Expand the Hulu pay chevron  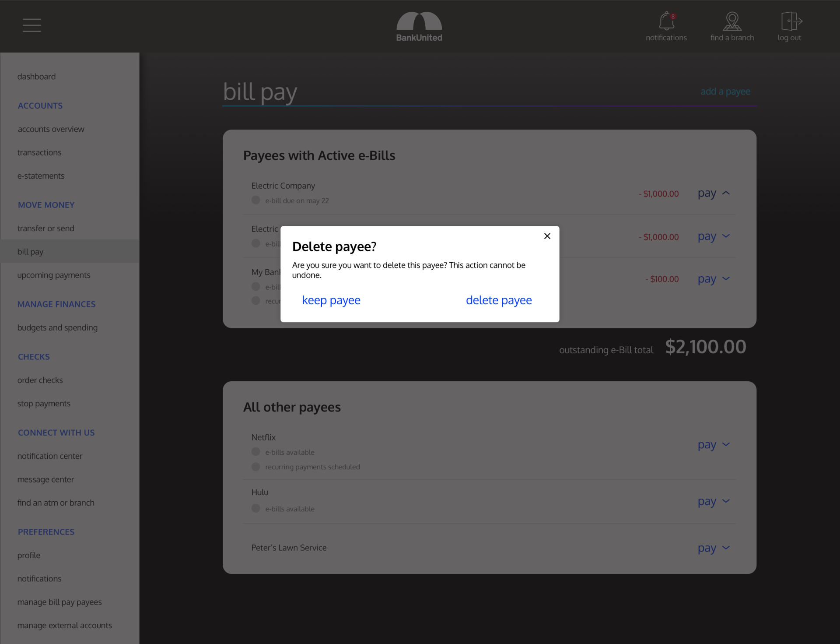(726, 501)
